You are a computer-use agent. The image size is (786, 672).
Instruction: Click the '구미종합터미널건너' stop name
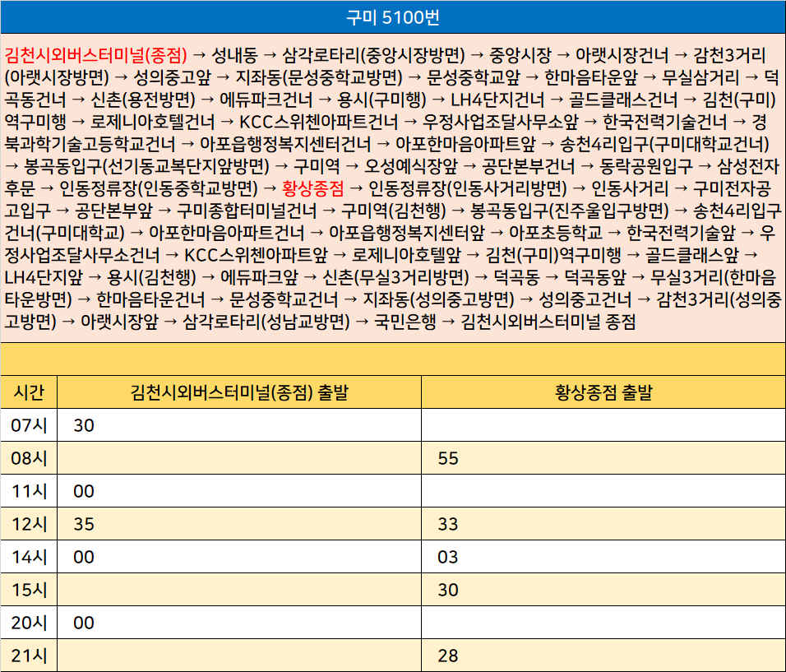247,211
